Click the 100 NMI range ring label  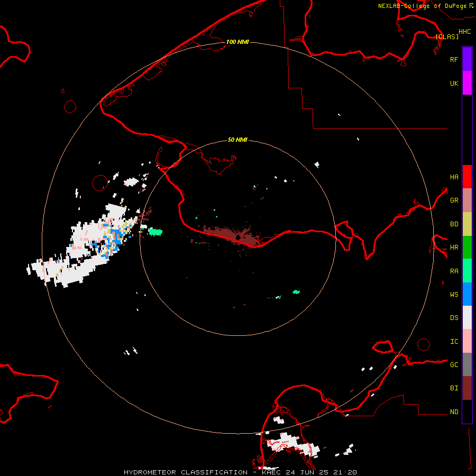(x=237, y=42)
